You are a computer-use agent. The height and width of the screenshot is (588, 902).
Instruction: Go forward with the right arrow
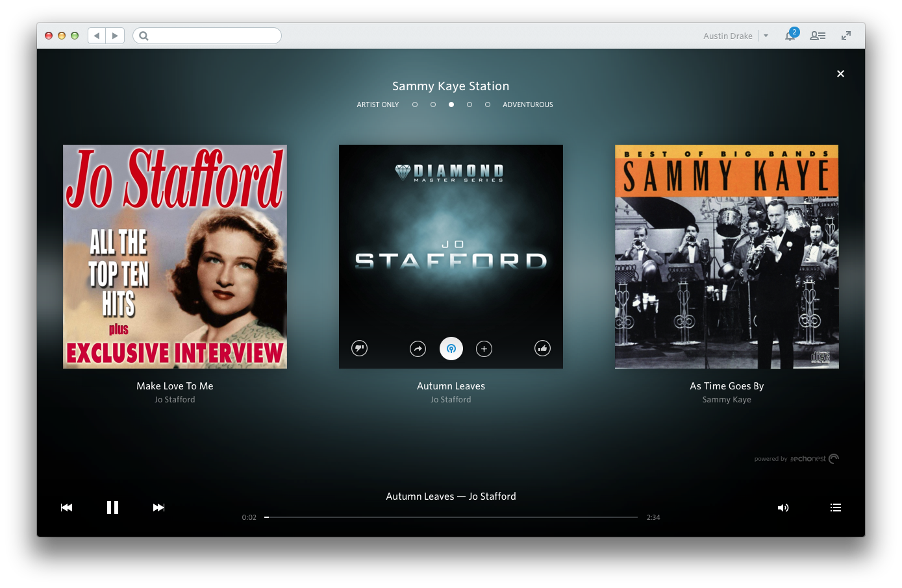pyautogui.click(x=115, y=36)
